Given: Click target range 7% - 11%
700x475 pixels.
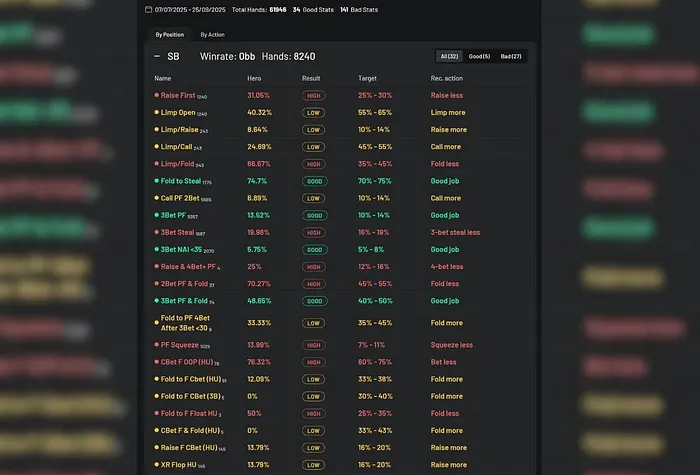Looking at the screenshot, I should coord(371,345).
